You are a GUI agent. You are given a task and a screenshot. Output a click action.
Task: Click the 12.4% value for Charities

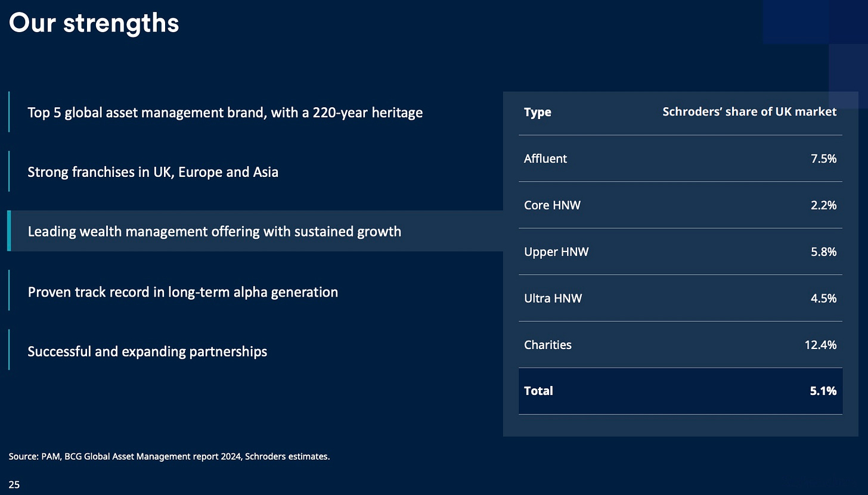(820, 344)
